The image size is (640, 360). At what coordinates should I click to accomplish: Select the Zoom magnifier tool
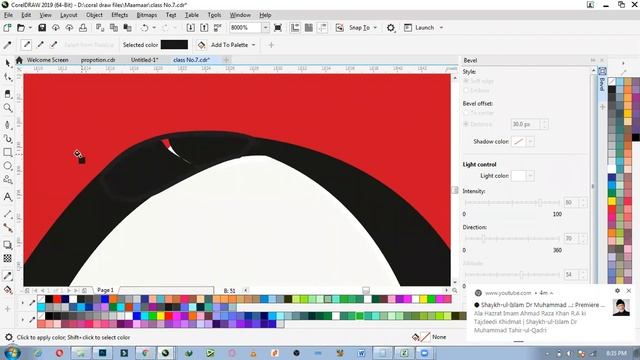7,108
